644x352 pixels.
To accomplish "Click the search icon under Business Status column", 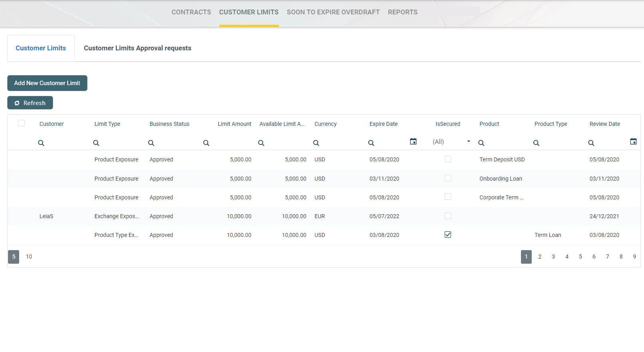I will click(x=151, y=143).
